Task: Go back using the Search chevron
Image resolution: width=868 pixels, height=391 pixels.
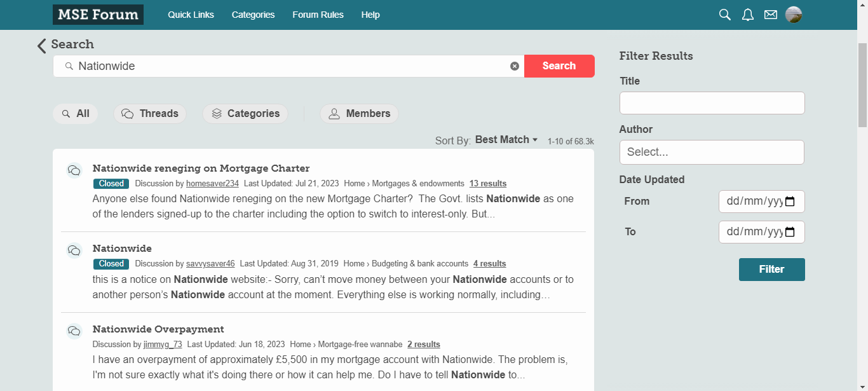Action: coord(42,45)
